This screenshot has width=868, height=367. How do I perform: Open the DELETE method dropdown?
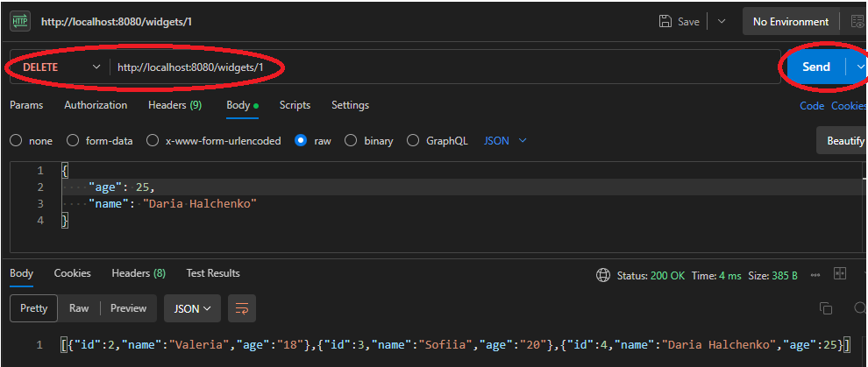pyautogui.click(x=60, y=67)
